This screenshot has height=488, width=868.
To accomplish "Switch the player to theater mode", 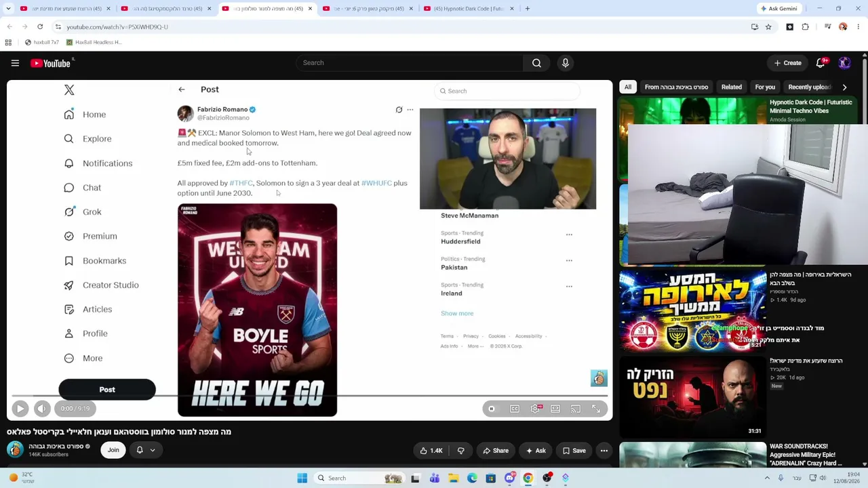I will point(555,409).
